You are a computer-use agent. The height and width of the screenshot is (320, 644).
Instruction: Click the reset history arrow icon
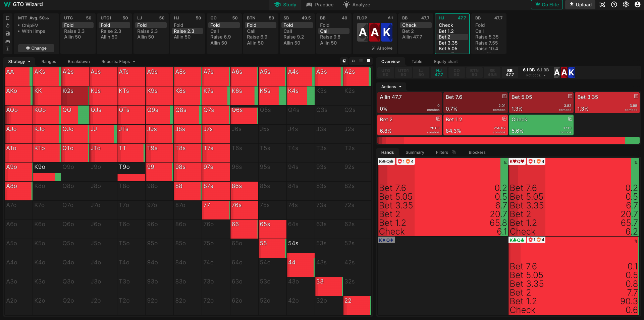click(8, 26)
